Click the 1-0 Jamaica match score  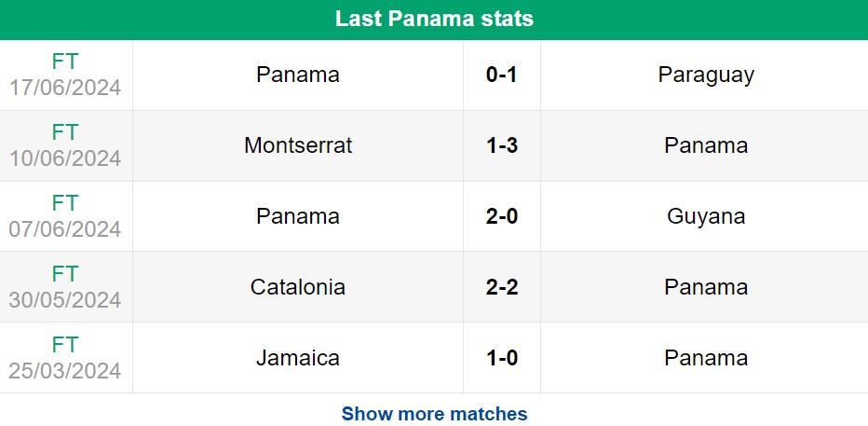(502, 358)
